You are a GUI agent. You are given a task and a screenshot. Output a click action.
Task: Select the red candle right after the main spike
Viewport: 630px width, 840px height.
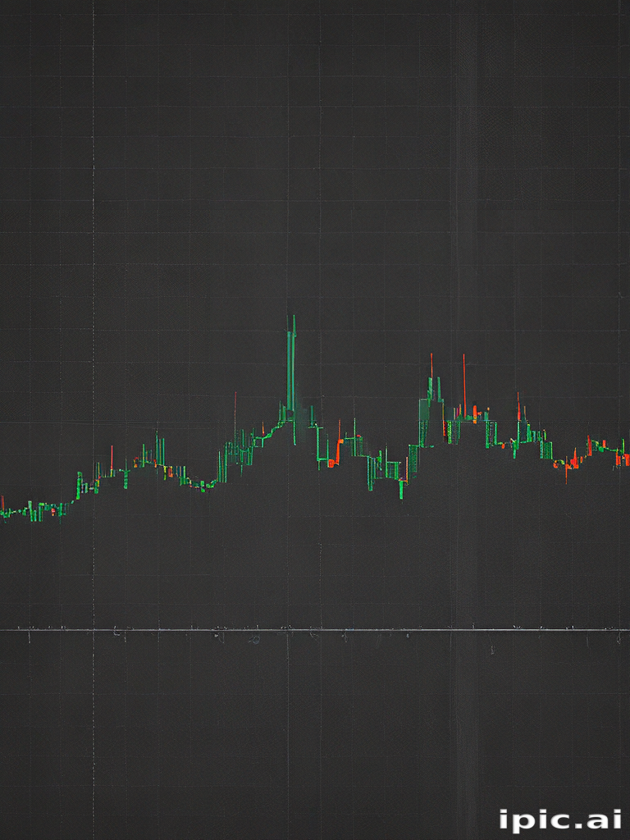(x=338, y=450)
